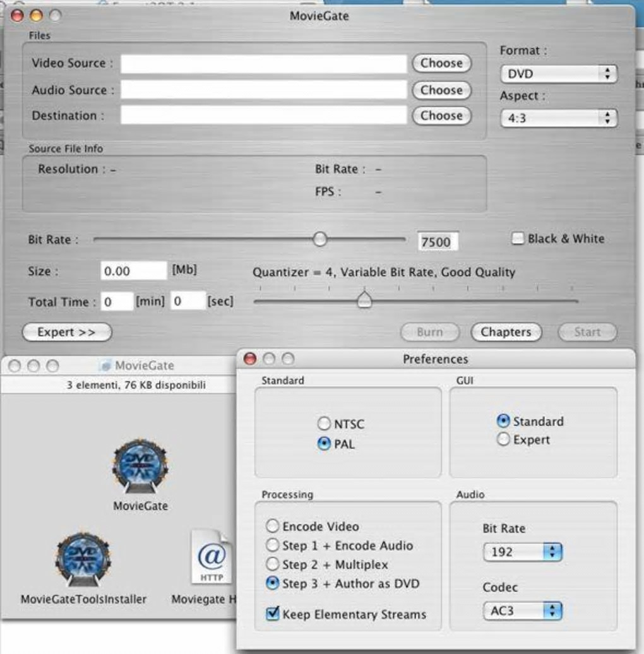The image size is (644, 654).
Task: Click the proxy icon in the MovieGate Finder title
Action: tap(105, 366)
